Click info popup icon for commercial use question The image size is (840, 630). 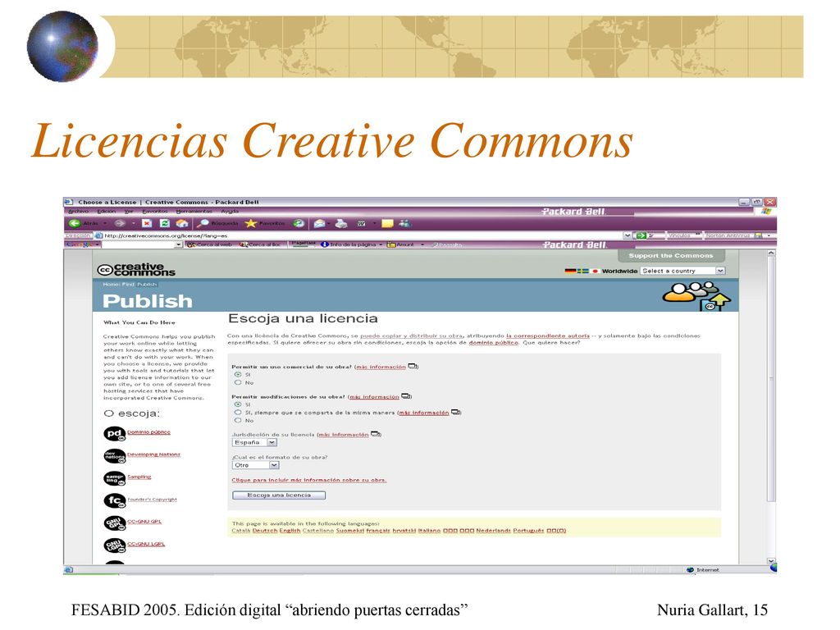[x=413, y=367]
